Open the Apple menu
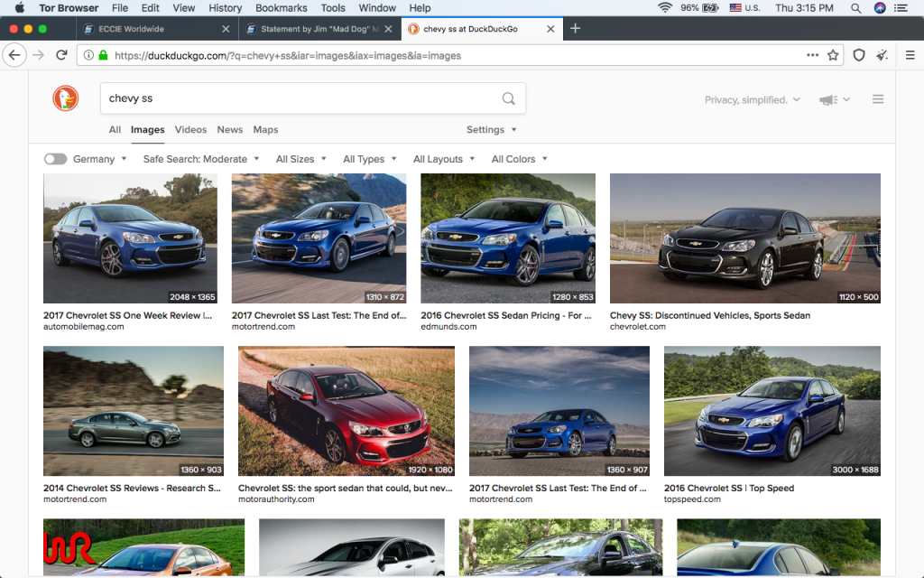The height and width of the screenshot is (578, 924). click(x=19, y=7)
